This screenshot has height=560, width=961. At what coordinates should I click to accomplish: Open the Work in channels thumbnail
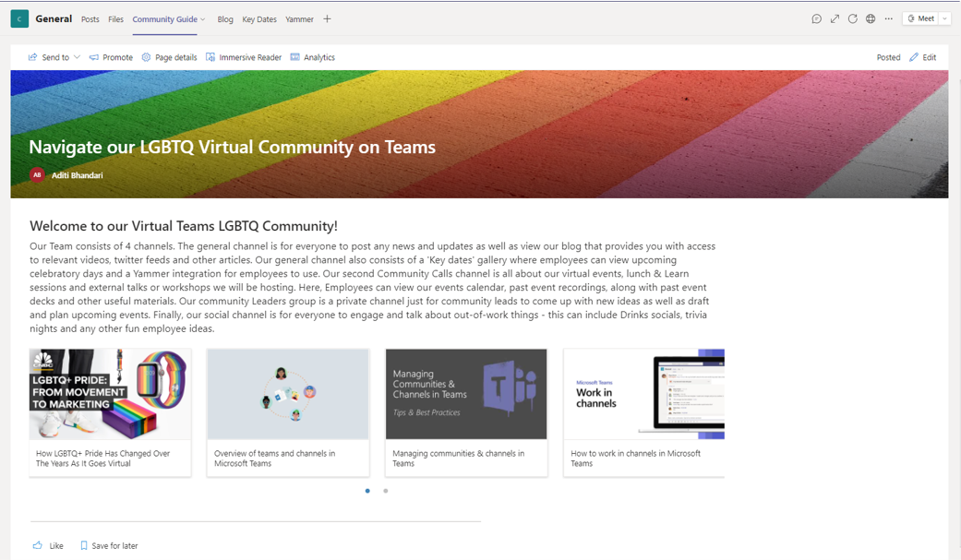click(x=644, y=394)
